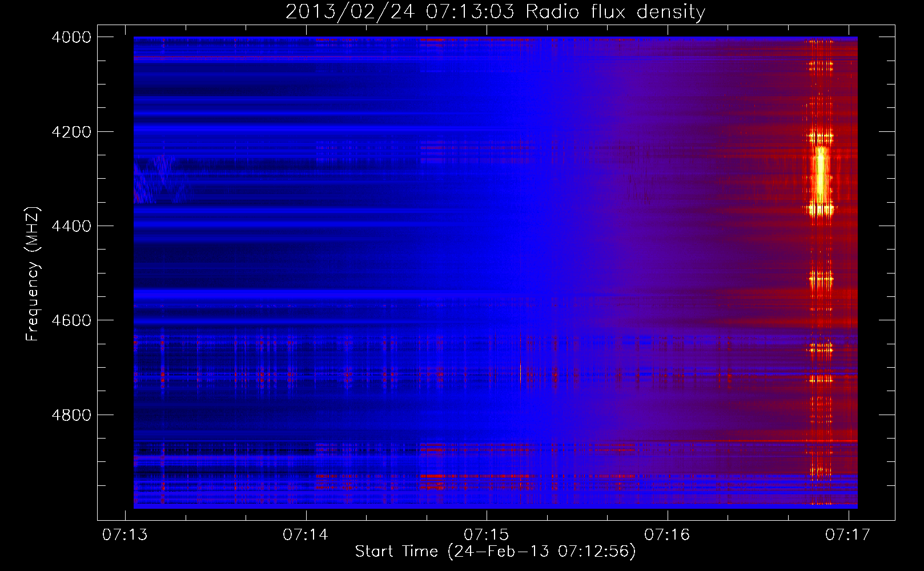
Task: Click the 4200 frequency tick label
Action: coord(71,132)
